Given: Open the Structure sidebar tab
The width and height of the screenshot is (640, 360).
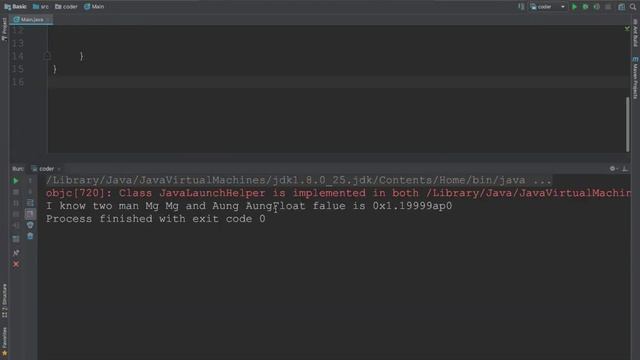Looking at the screenshot, I should (x=4, y=301).
